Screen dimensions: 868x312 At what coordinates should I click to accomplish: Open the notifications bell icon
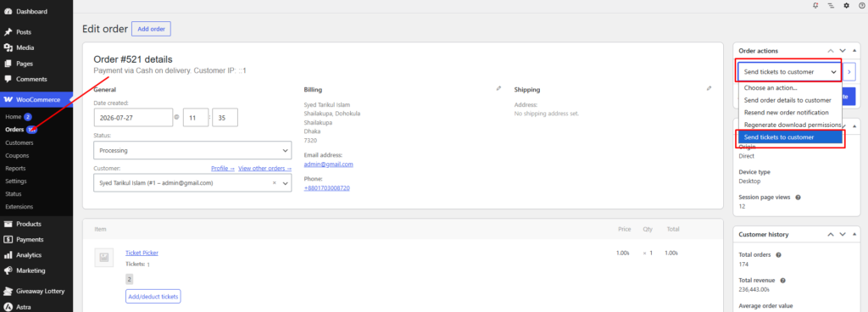[815, 6]
